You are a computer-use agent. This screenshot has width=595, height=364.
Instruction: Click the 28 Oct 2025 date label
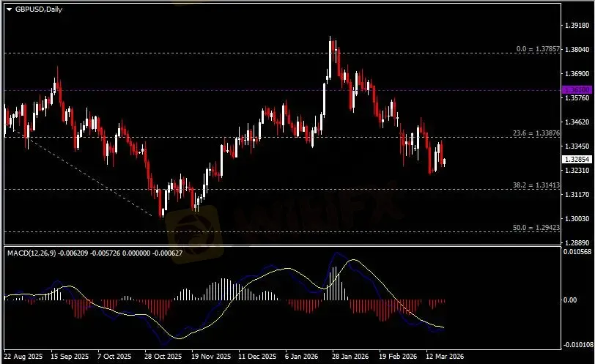[163, 357]
